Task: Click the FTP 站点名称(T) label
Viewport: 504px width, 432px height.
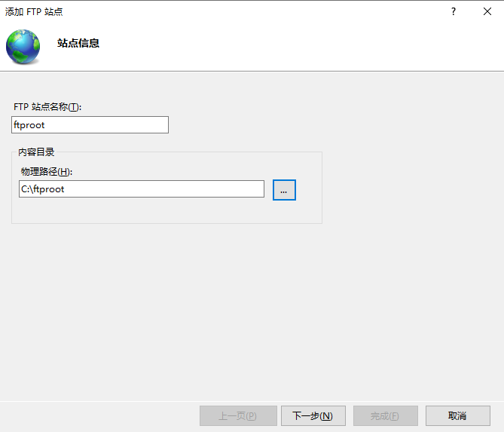Action: click(x=47, y=107)
